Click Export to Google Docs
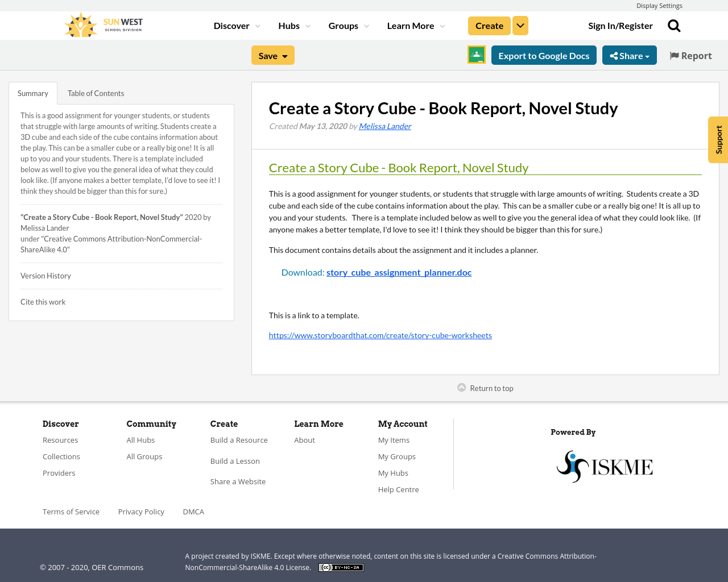 (x=543, y=55)
